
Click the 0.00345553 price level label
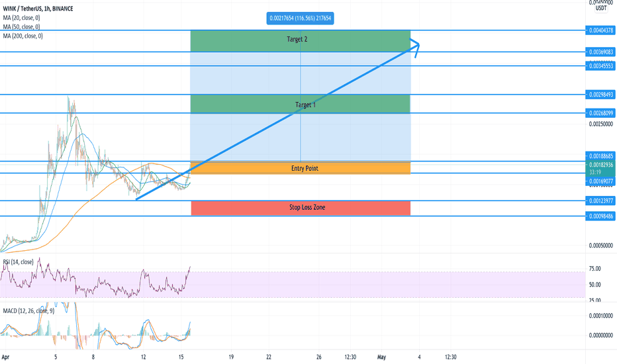pyautogui.click(x=600, y=66)
